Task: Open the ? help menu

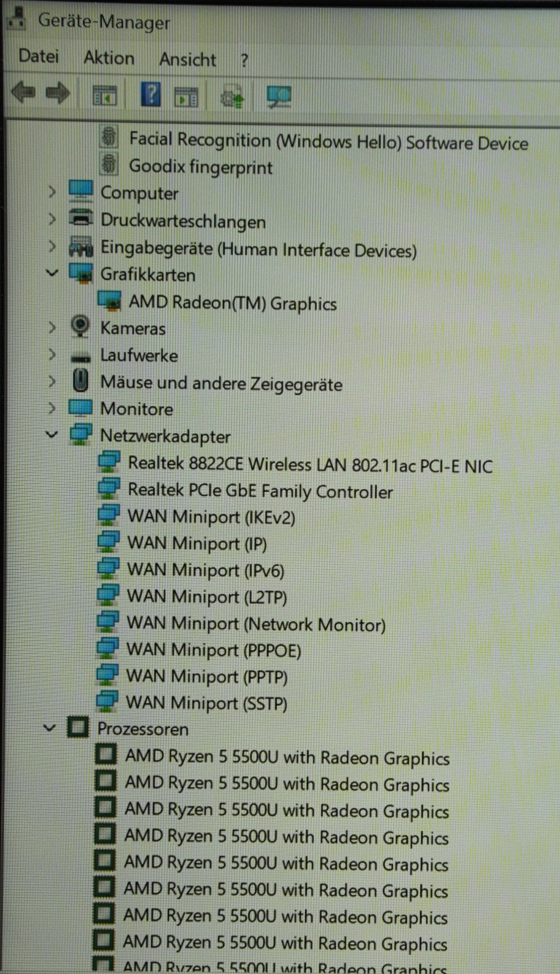Action: [244, 61]
